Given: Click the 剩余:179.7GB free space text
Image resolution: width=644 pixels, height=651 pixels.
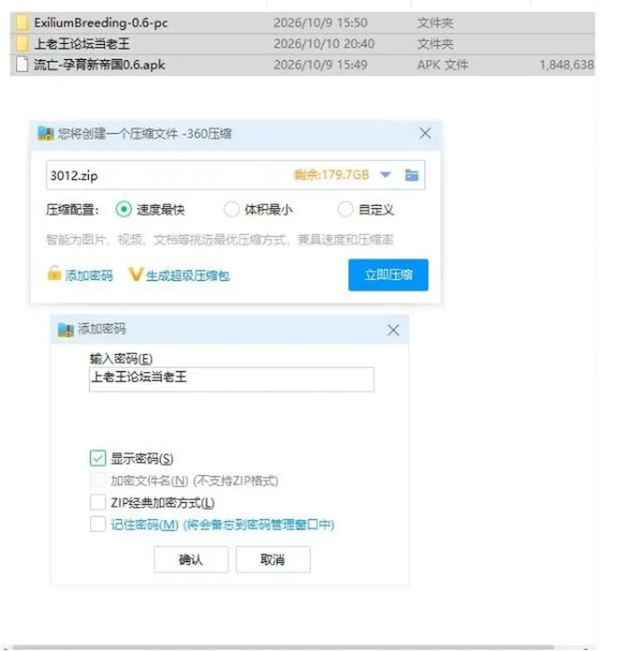Looking at the screenshot, I should click(331, 174).
